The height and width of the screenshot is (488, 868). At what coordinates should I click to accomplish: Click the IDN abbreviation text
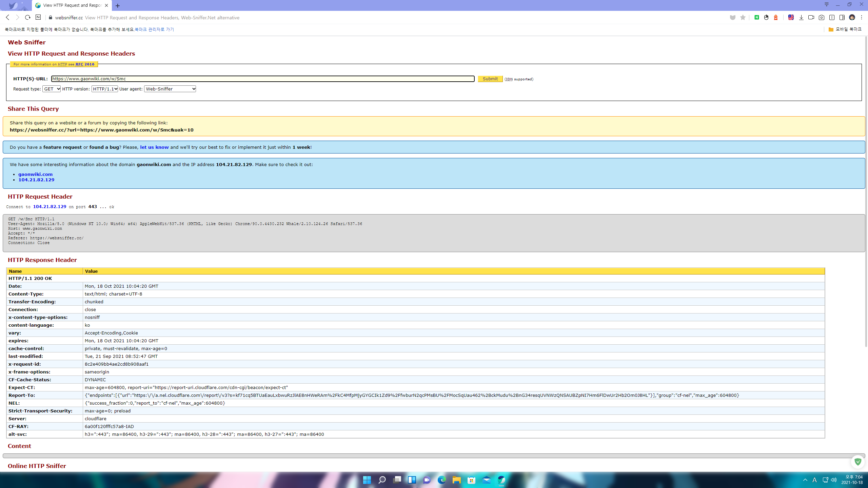[x=509, y=79]
